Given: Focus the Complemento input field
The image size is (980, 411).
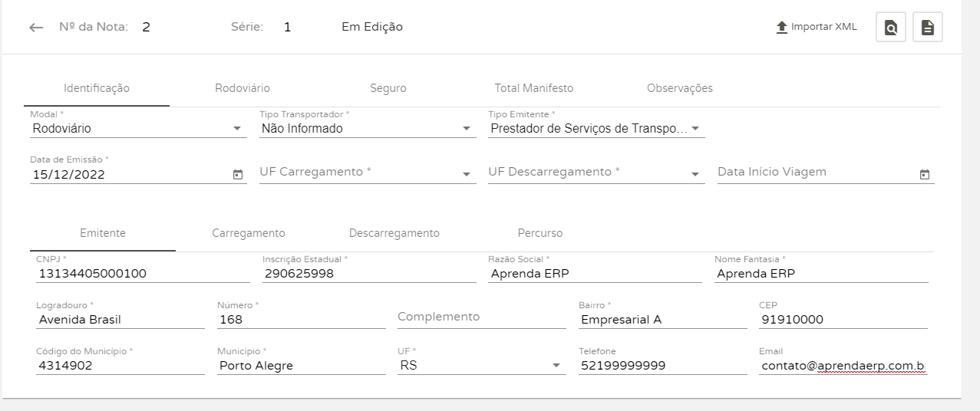Looking at the screenshot, I should coord(480,317).
